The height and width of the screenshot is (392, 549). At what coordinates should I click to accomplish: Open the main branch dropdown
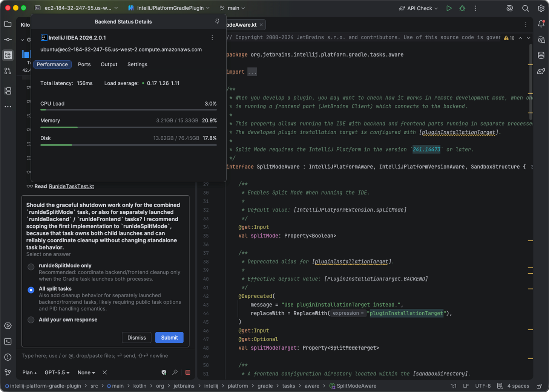pos(232,8)
